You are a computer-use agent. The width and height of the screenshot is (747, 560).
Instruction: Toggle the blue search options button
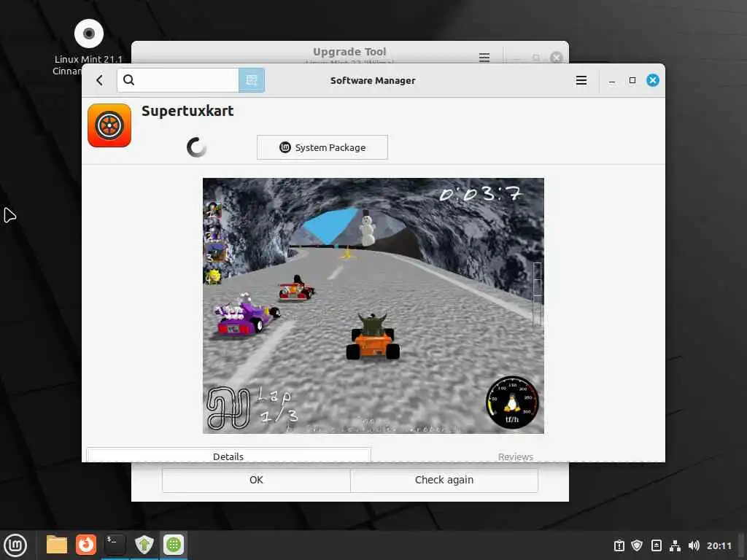[252, 80]
